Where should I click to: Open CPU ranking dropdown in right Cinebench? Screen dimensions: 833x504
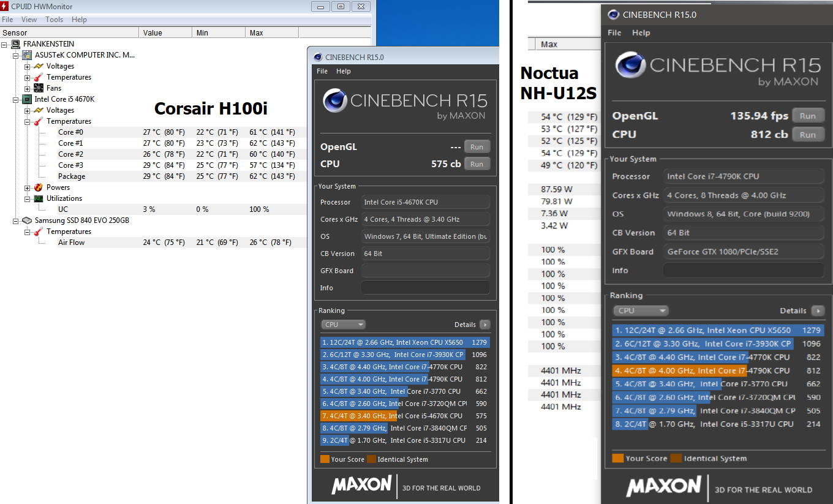641,310
